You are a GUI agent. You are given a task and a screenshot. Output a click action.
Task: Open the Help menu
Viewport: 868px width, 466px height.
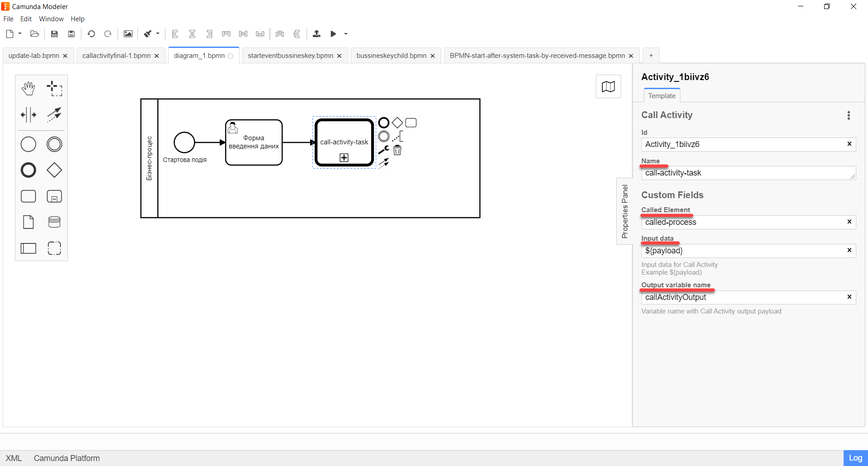coord(78,19)
